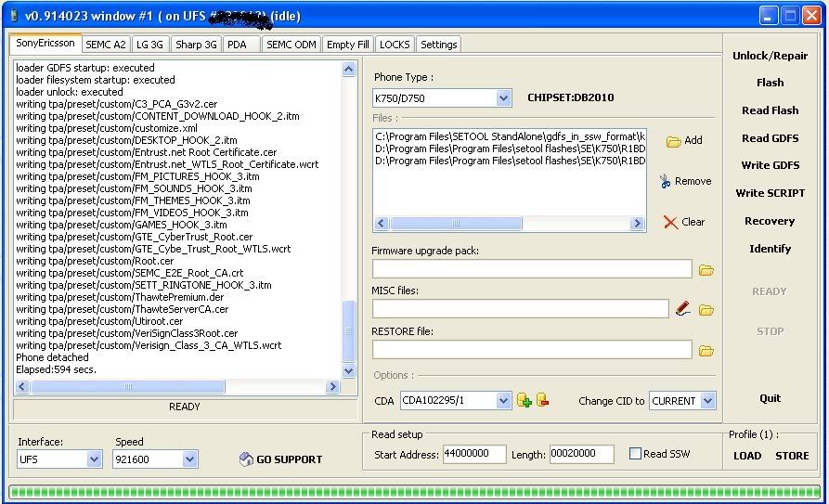Click the Remove file scissors icon
Viewport: 829px width, 504px height.
tap(665, 181)
